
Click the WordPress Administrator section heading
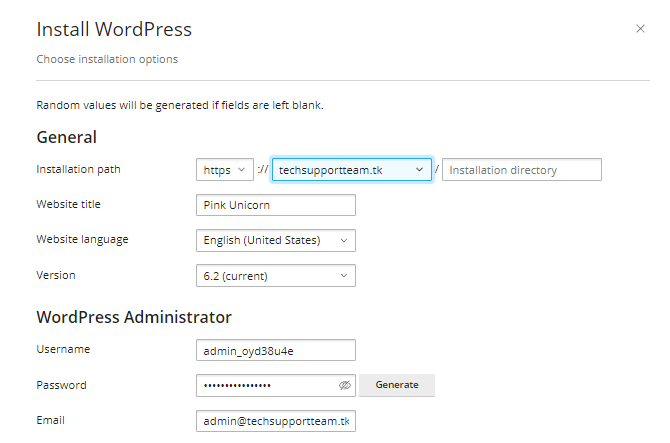tap(134, 317)
